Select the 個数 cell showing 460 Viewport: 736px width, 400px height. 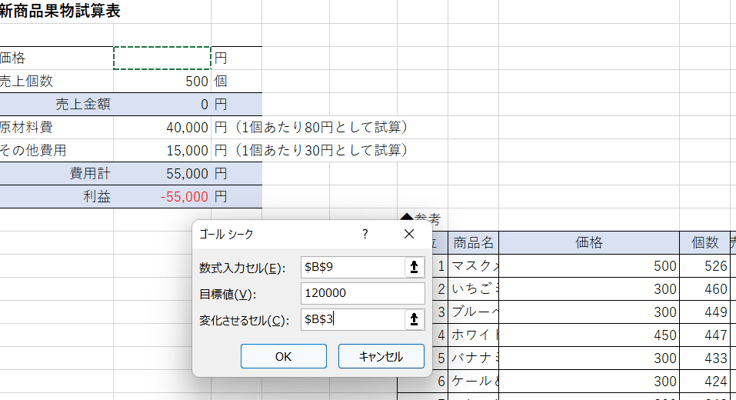[x=705, y=289]
